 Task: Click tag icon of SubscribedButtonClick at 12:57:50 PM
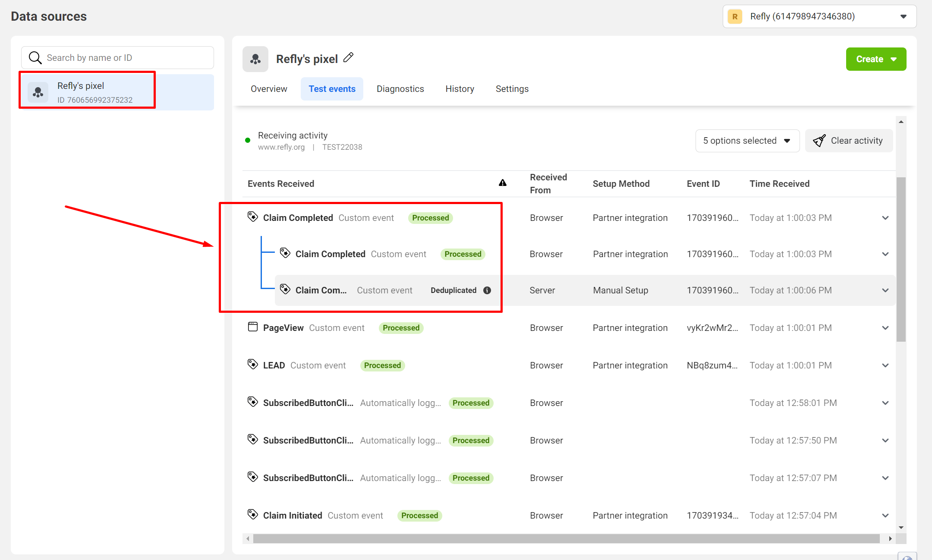click(x=253, y=439)
